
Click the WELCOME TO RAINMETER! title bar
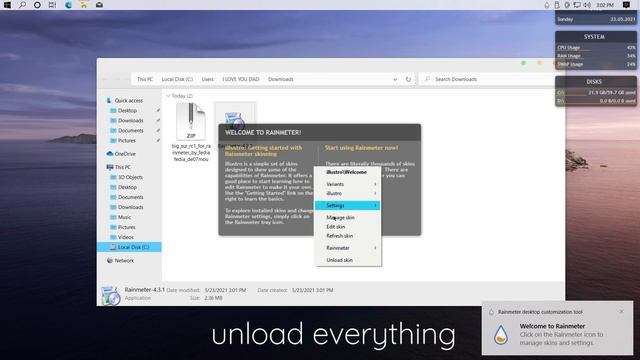[320, 132]
